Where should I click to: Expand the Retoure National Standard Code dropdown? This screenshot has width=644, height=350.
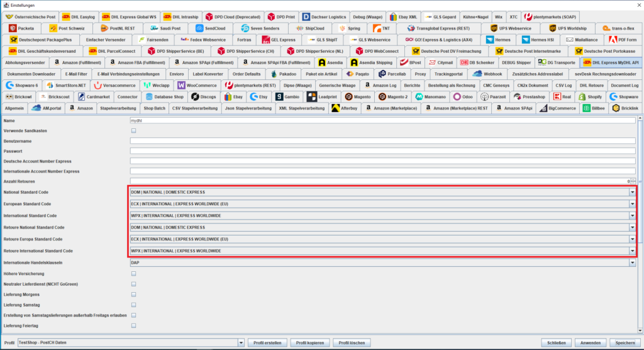click(x=632, y=227)
